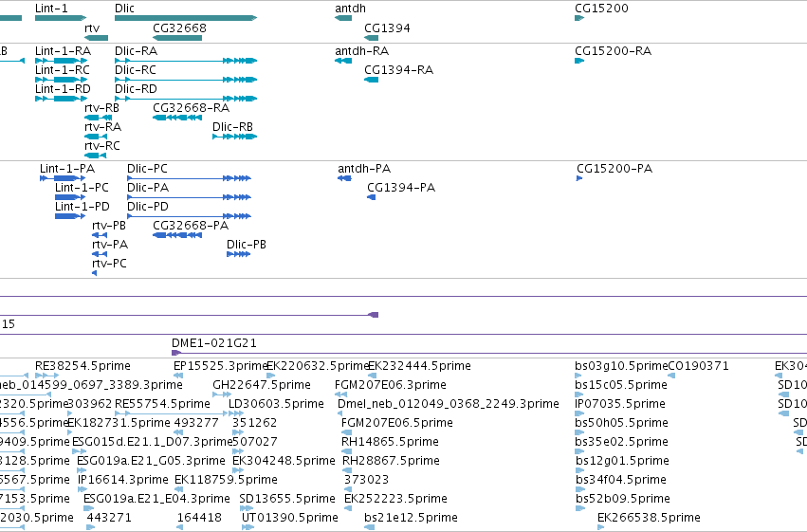Viewport: 807px width, 532px height.
Task: Select the Dlic-PC protein feature
Action: (189, 178)
